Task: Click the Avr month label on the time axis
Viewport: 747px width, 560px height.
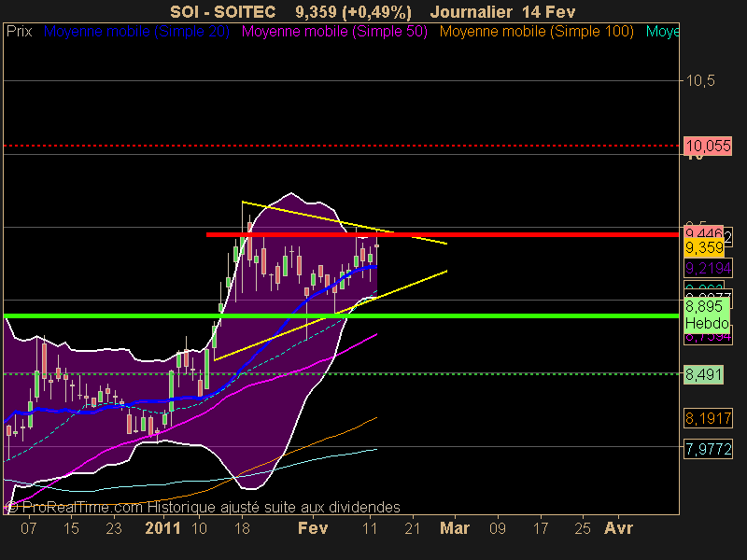Action: click(618, 528)
